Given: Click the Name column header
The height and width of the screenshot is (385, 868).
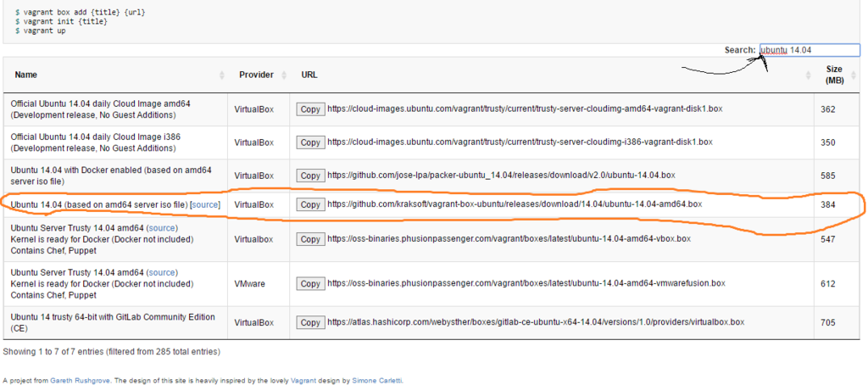Looking at the screenshot, I should 115,75.
